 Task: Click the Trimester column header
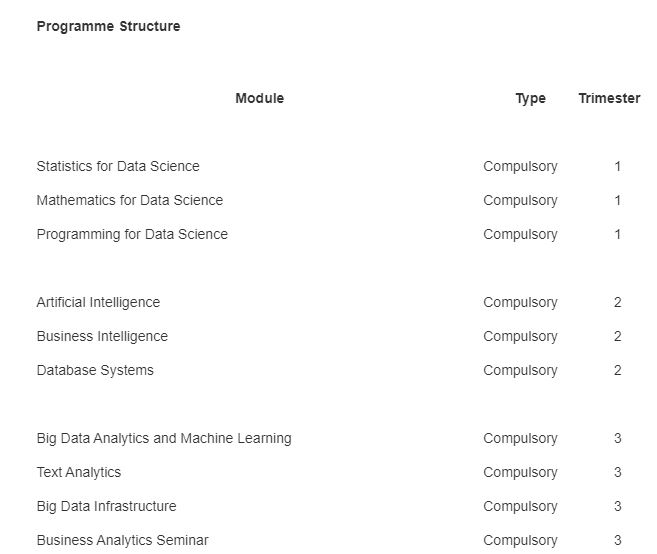[609, 98]
